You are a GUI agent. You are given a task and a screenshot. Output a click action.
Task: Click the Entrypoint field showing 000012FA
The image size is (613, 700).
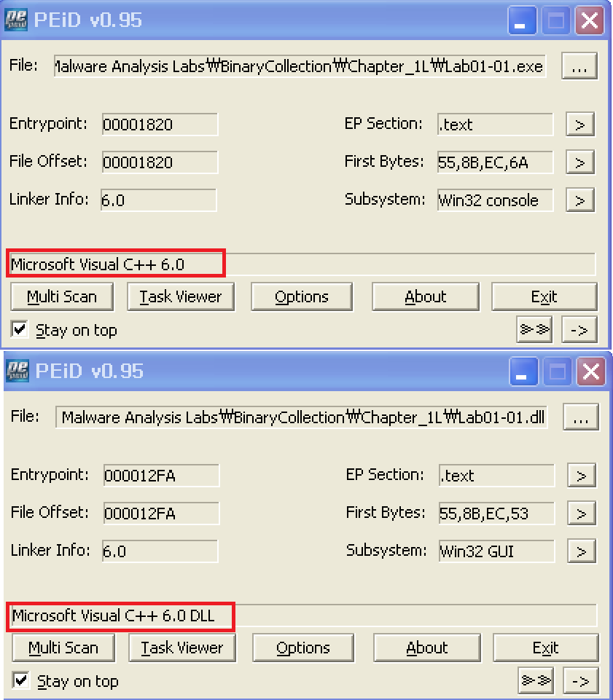161,476
